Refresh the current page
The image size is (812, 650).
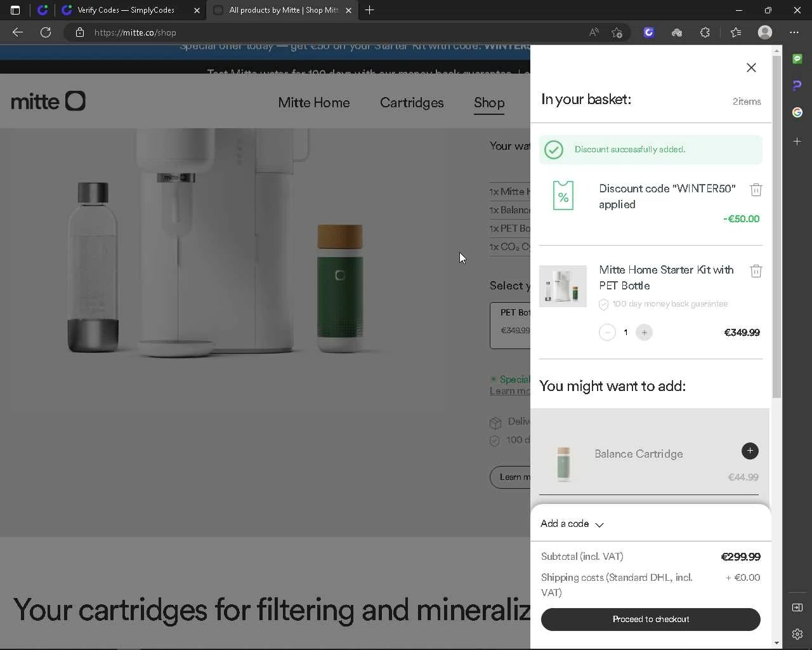[46, 32]
